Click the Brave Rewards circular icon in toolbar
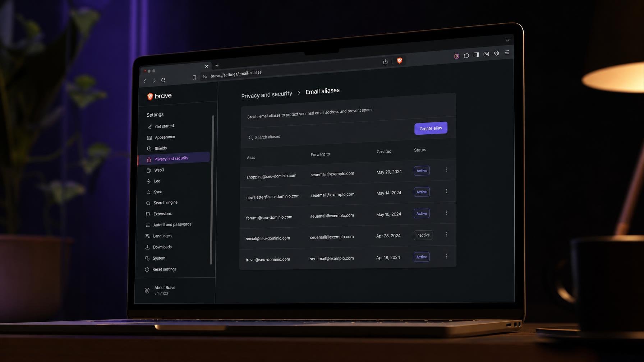 click(x=457, y=56)
